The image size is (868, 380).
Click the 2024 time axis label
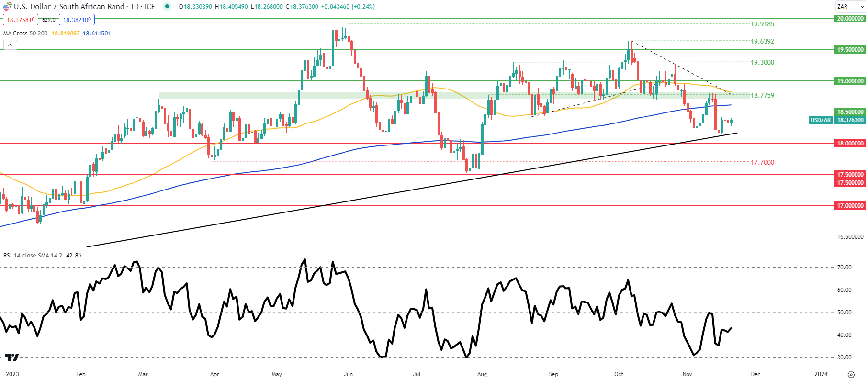tap(821, 374)
